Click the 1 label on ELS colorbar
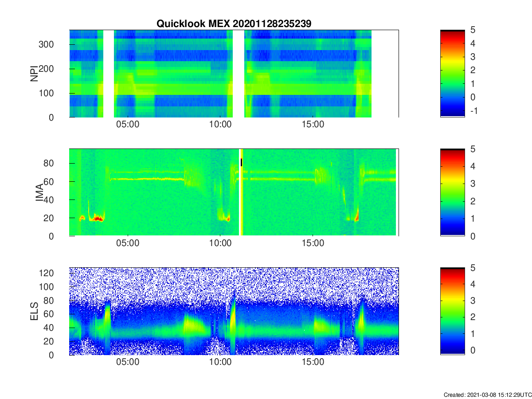This screenshot has width=532, height=399. 473,333
